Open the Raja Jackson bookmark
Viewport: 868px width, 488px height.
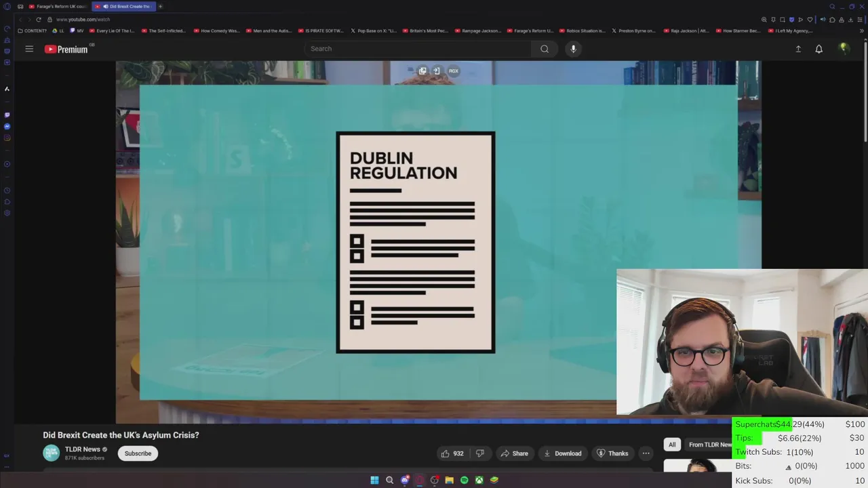(x=686, y=30)
